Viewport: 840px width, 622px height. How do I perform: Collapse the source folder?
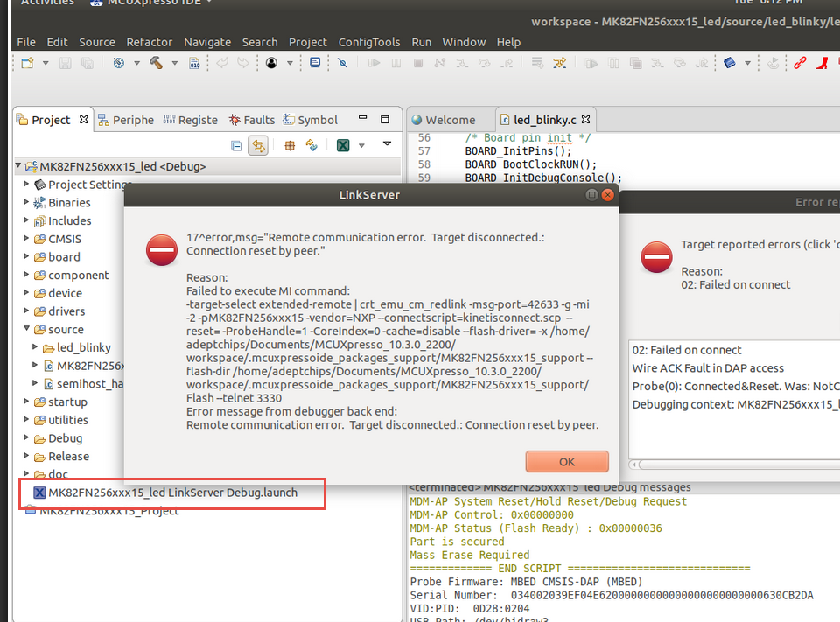point(25,328)
